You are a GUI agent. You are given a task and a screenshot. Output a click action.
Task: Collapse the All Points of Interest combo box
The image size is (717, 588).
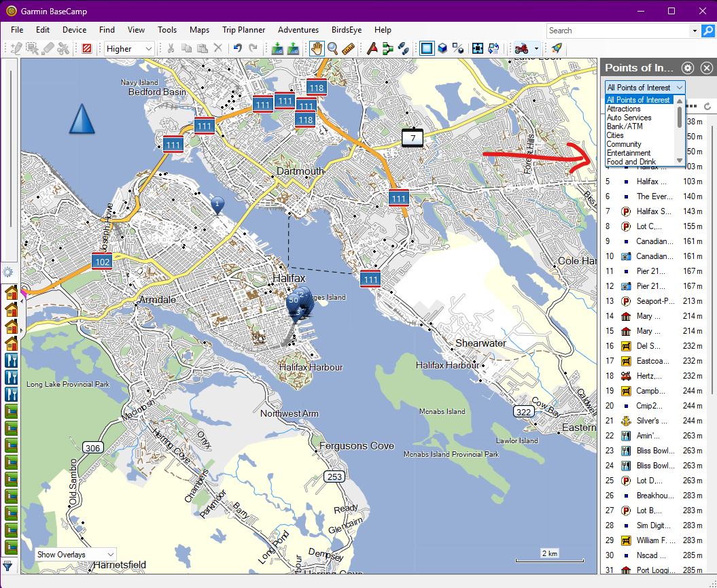[x=645, y=87]
